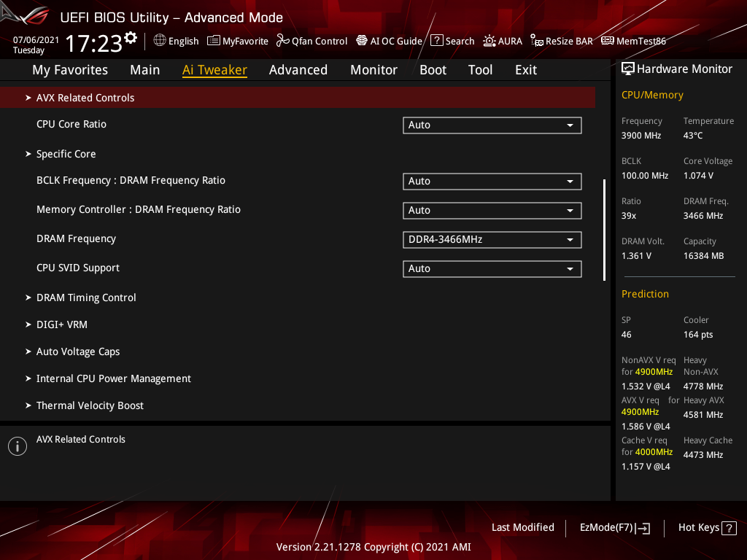Image resolution: width=747 pixels, height=560 pixels.
Task: Click the 1.074 V core voltage value
Action: 698,176
